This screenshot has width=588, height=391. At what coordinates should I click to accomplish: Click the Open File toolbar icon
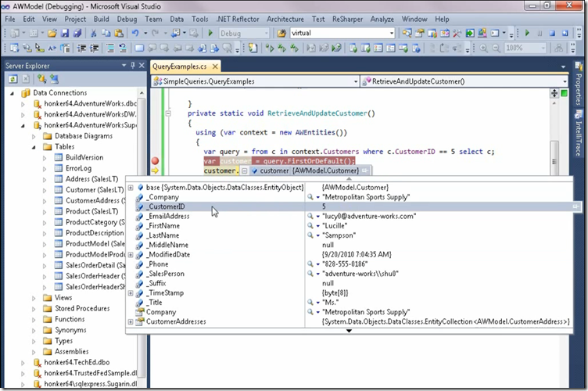tap(52, 34)
